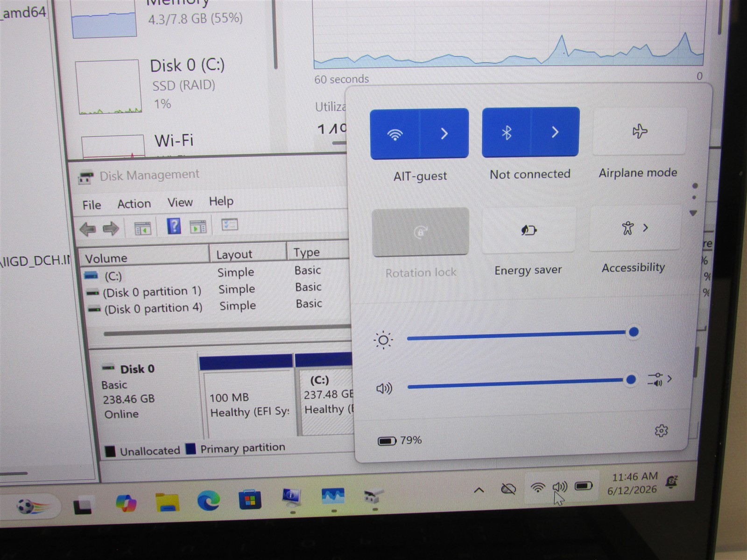Turn on Energy saver
Image resolution: width=747 pixels, height=560 pixels.
click(x=529, y=230)
